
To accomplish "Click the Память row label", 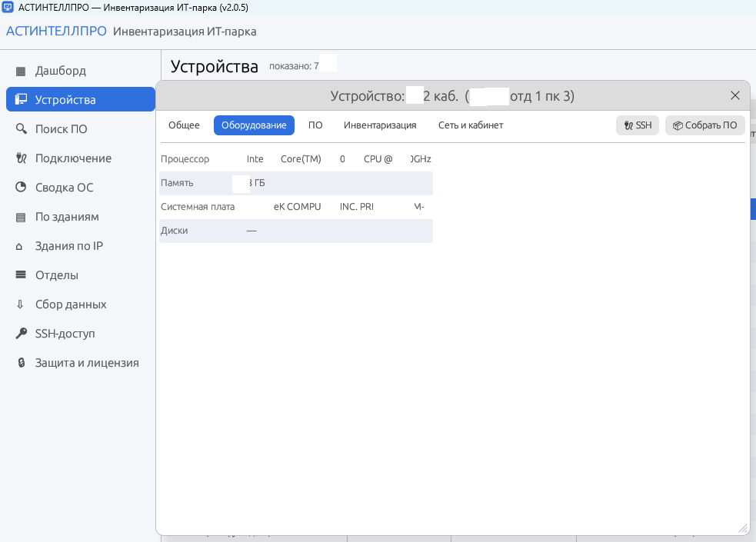I will 177,183.
